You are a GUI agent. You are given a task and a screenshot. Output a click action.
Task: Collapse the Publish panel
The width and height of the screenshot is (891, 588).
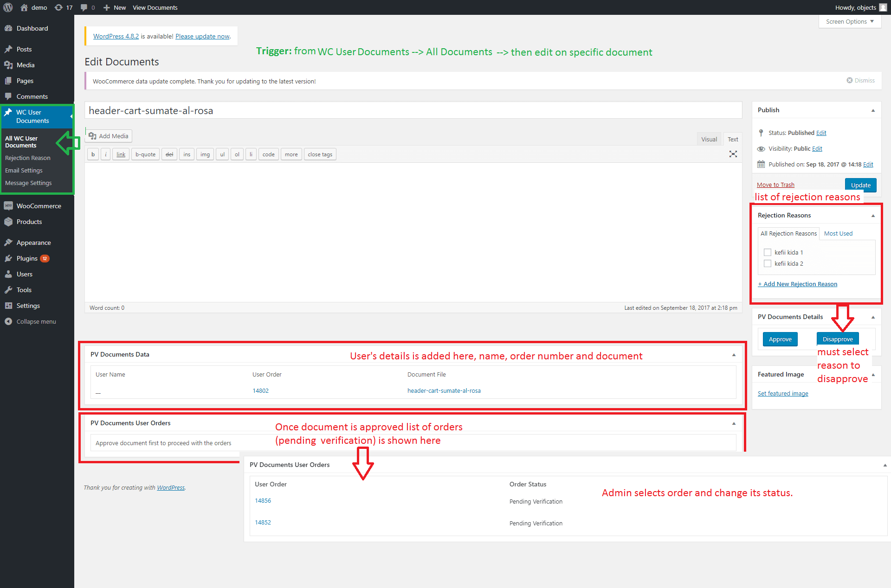873,110
